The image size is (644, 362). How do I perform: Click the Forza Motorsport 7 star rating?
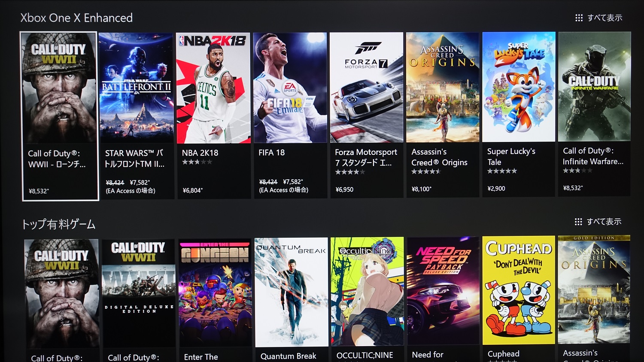click(x=350, y=172)
